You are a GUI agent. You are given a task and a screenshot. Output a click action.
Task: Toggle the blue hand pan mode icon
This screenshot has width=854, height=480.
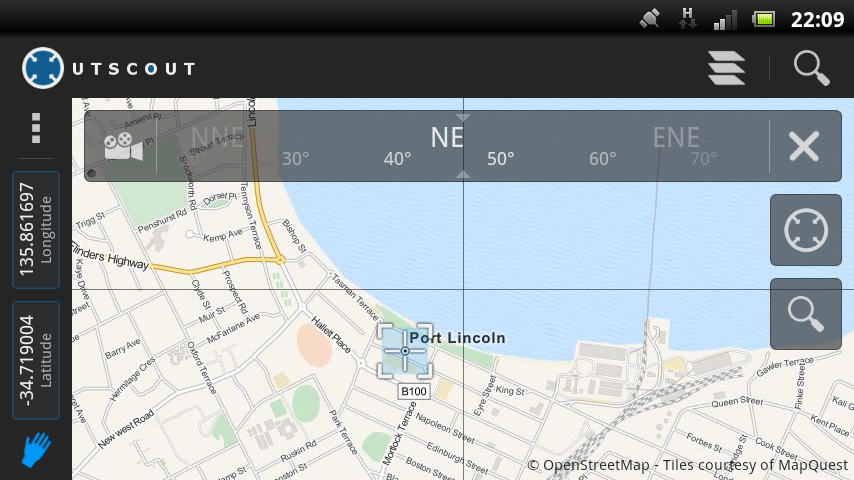point(36,449)
